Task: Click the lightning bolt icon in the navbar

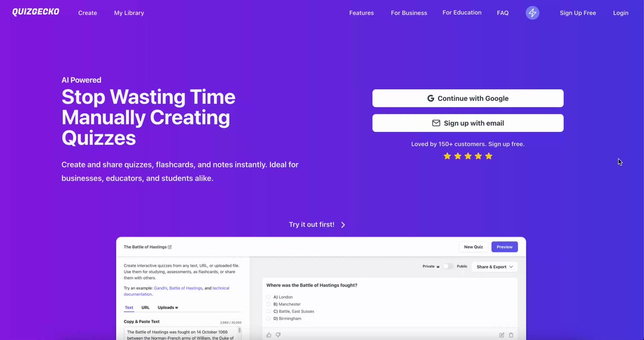Action: click(x=532, y=12)
